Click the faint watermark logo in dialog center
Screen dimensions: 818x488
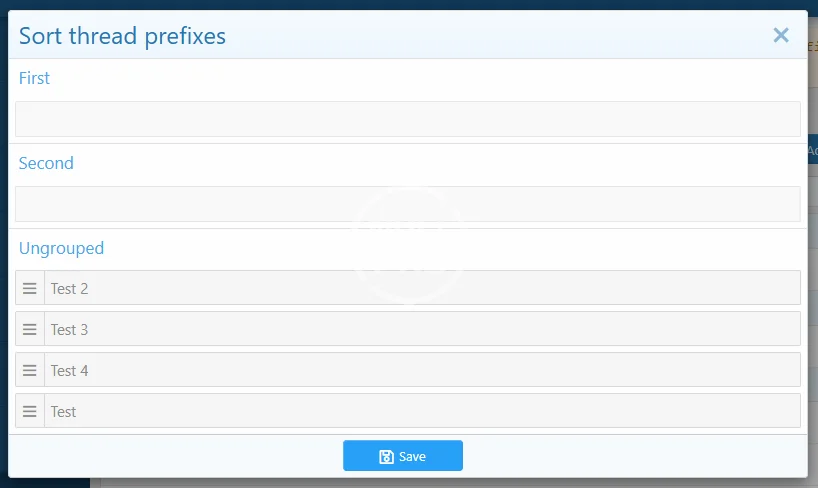(409, 245)
